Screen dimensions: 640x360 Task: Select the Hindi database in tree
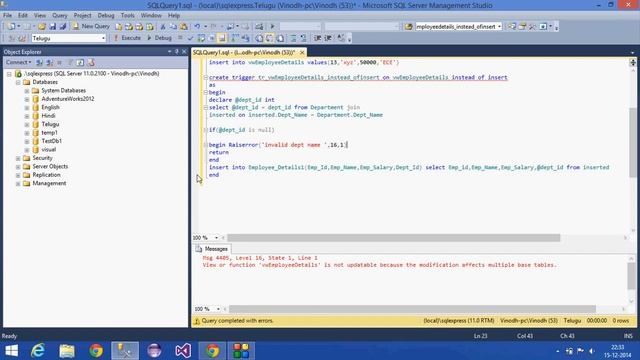(48, 116)
